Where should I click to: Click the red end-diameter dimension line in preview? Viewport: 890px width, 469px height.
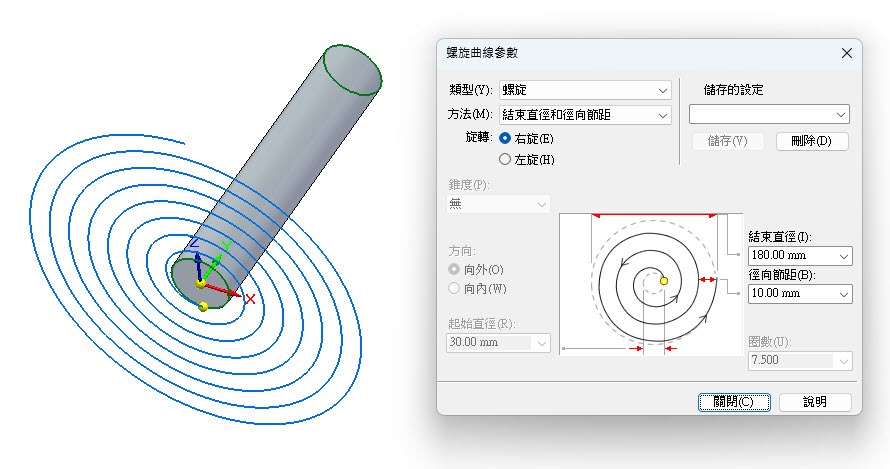pos(655,215)
